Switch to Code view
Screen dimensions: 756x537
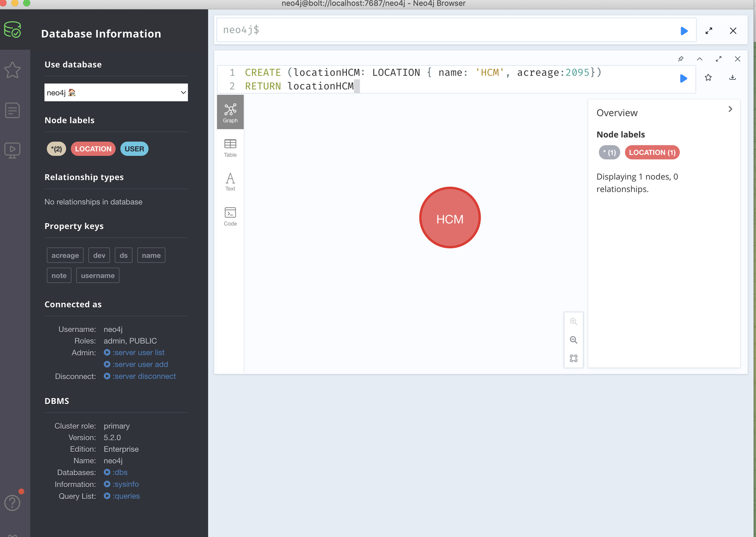[230, 217]
